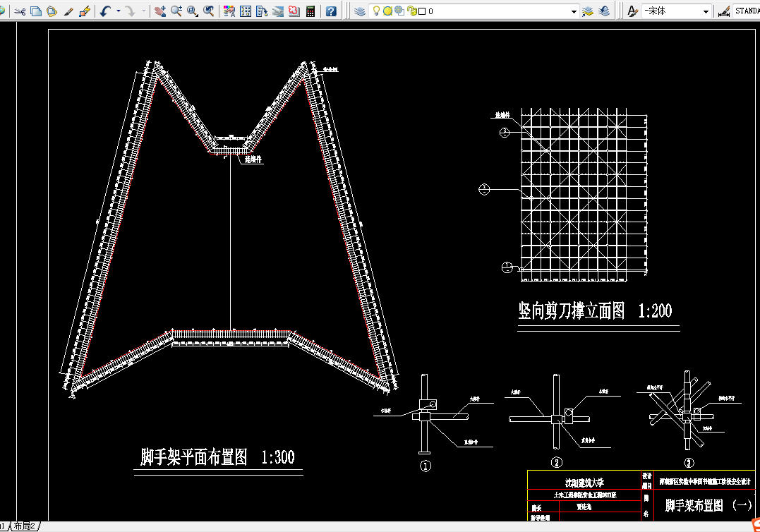Click the Layer Previous icon
This screenshot has height=532, width=760.
click(604, 11)
